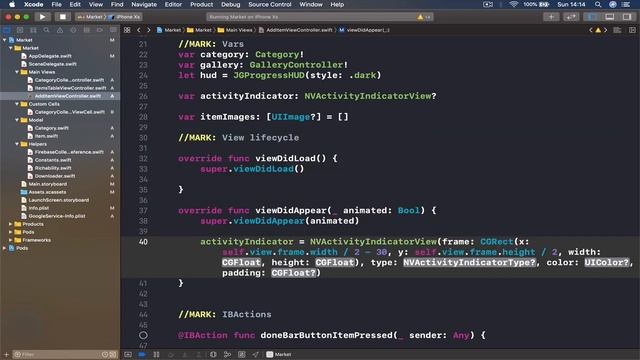Screen dimensions: 640x360
Task: Open the Test navigator icon
Action: (73, 30)
